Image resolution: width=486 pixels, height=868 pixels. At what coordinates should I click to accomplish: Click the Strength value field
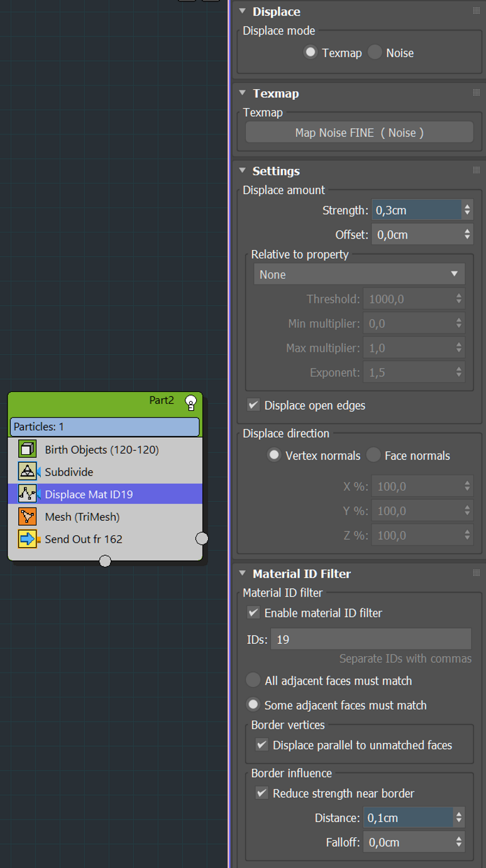(416, 210)
